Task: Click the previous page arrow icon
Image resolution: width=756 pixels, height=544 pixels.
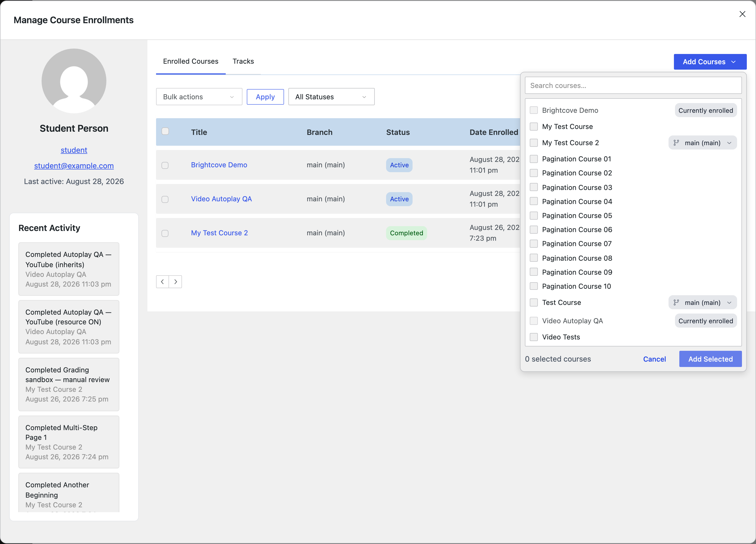Action: click(162, 281)
